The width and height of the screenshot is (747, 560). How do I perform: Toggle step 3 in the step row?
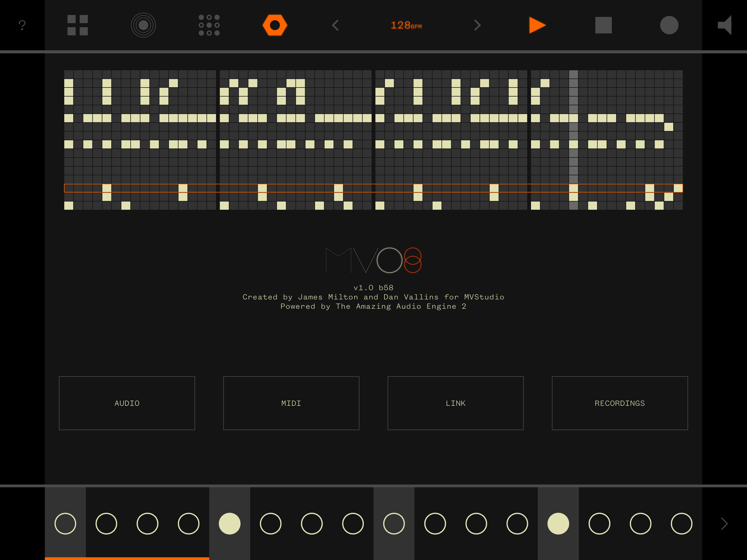point(148,524)
